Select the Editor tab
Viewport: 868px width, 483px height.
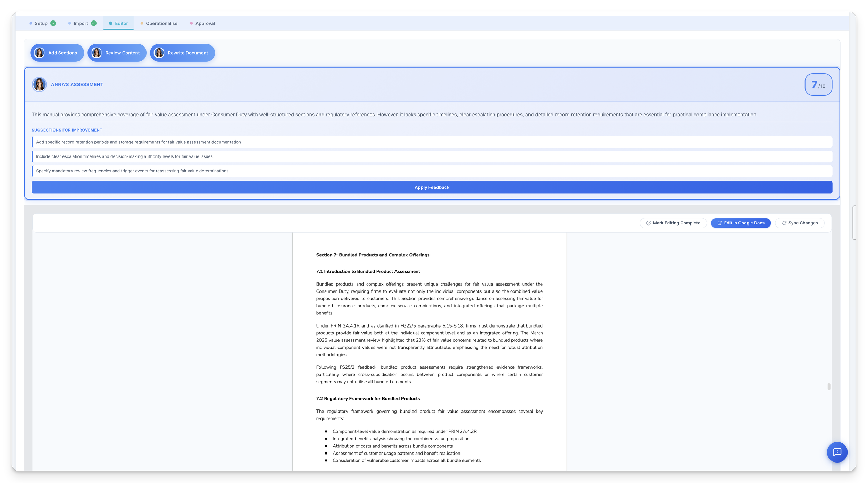121,23
